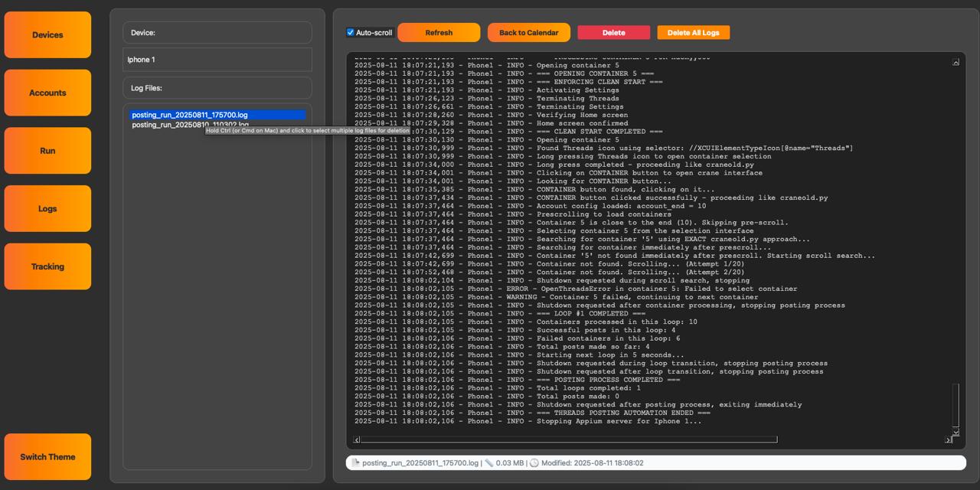Click 'Container not found. Scrolling... (Attempt 2/20)'

tap(549, 273)
